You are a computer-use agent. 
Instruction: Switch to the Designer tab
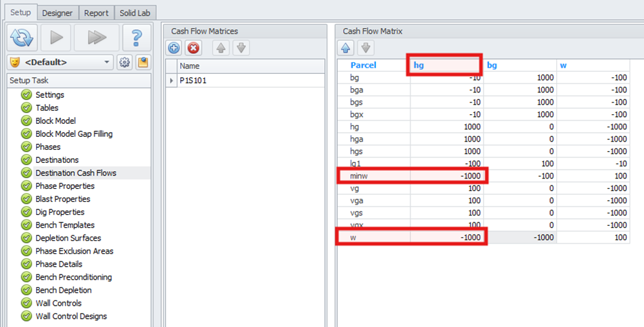click(x=58, y=13)
